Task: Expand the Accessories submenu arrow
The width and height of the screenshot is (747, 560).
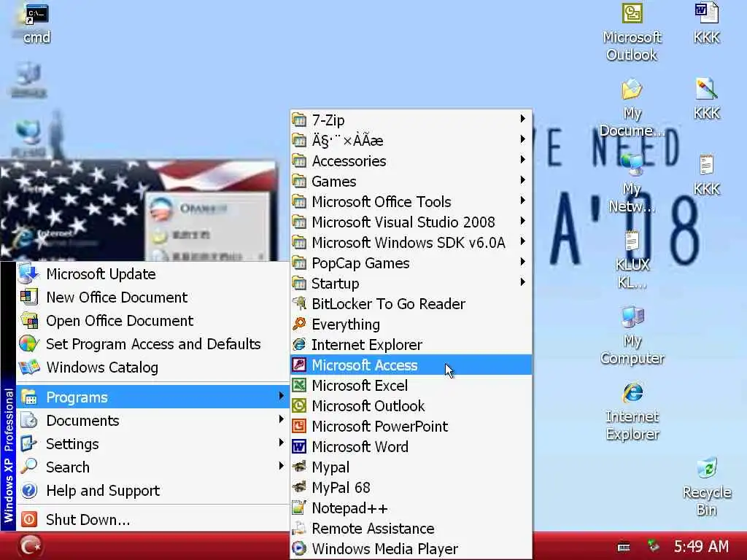Action: pyautogui.click(x=522, y=159)
